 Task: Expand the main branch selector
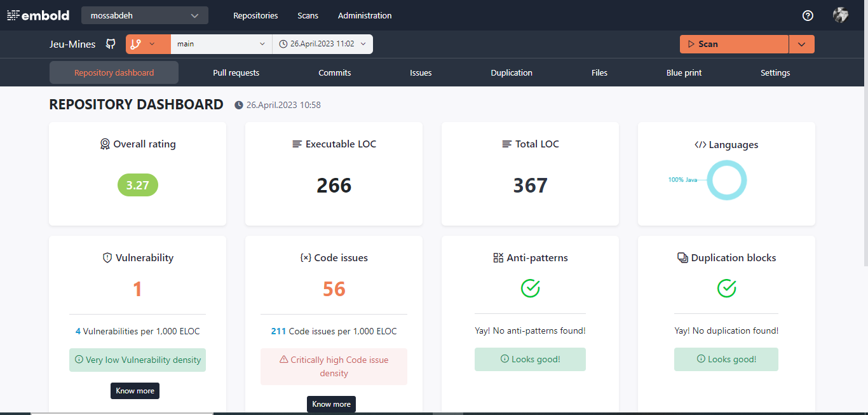coord(220,44)
